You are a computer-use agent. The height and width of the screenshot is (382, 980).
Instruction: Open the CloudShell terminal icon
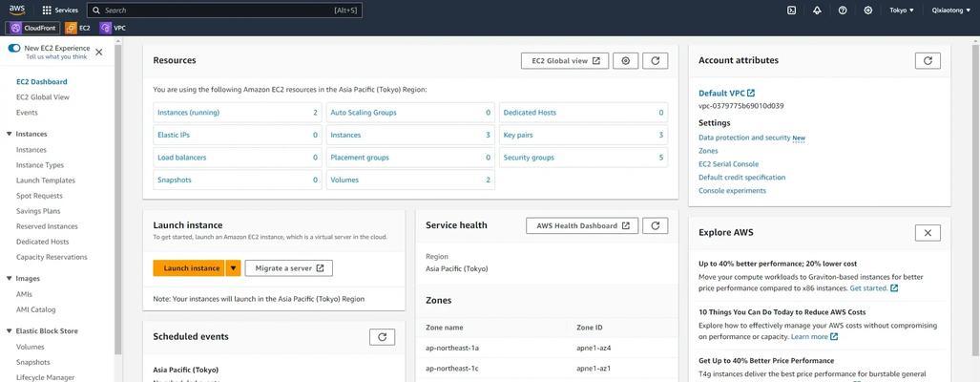coord(791,10)
